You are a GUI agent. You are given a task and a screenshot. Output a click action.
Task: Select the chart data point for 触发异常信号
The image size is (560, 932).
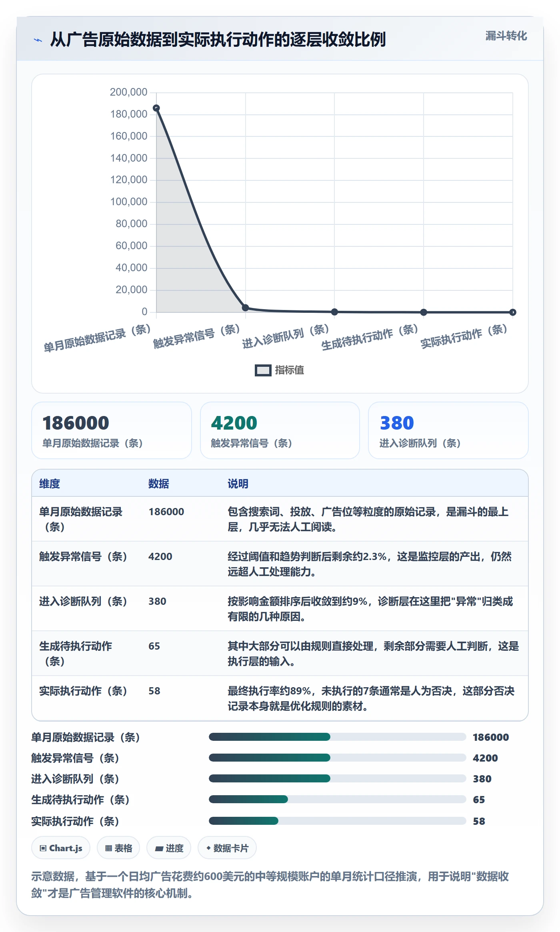click(246, 308)
